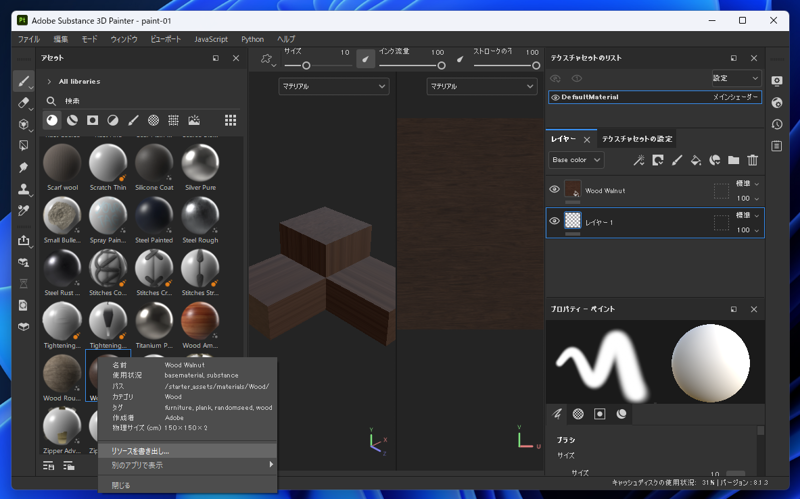Select the stencil tab in paint properties

[599, 414]
